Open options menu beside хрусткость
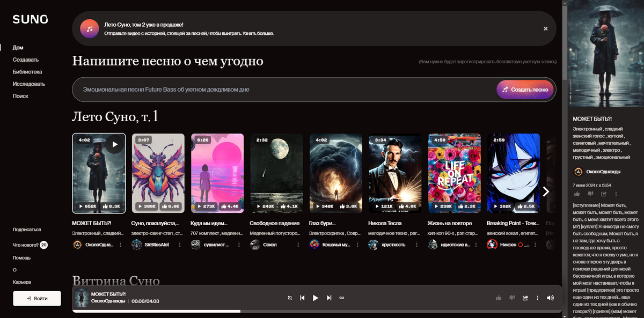 click(x=416, y=245)
